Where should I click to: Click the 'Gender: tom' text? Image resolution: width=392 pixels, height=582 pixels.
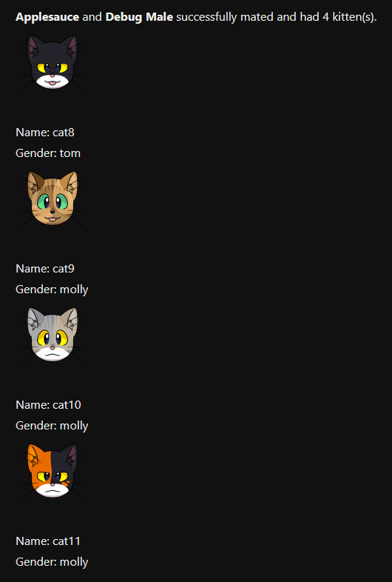tap(48, 153)
